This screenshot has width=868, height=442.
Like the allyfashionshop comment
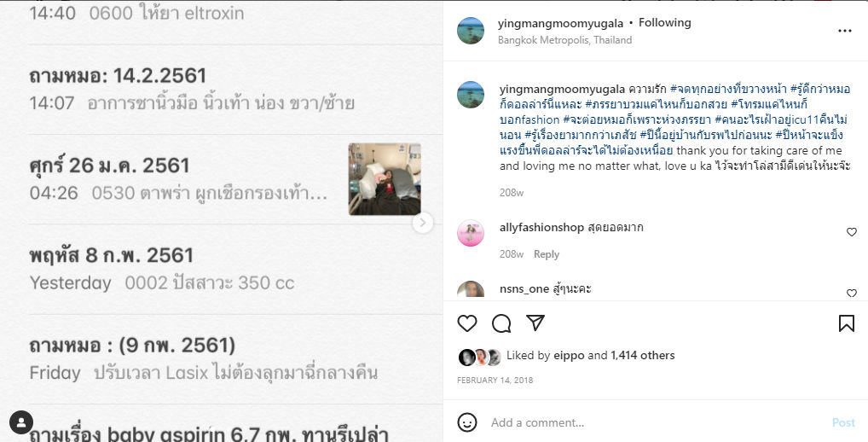tap(852, 232)
